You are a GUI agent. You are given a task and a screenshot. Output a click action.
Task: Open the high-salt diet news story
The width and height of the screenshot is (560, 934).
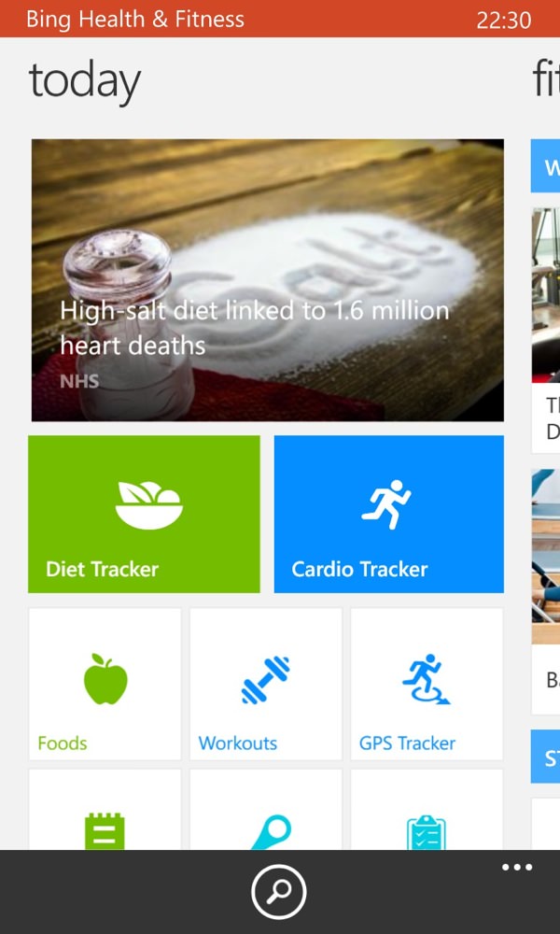(x=268, y=280)
